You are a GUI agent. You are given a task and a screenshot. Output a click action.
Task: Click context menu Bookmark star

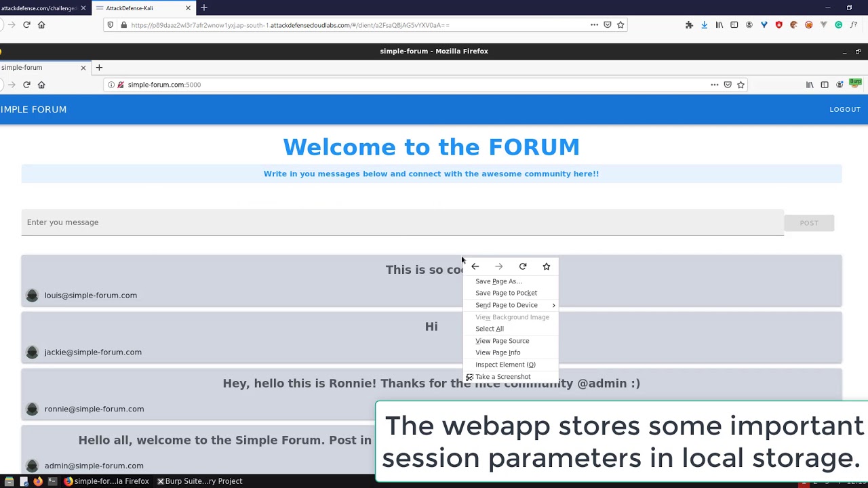tap(547, 266)
